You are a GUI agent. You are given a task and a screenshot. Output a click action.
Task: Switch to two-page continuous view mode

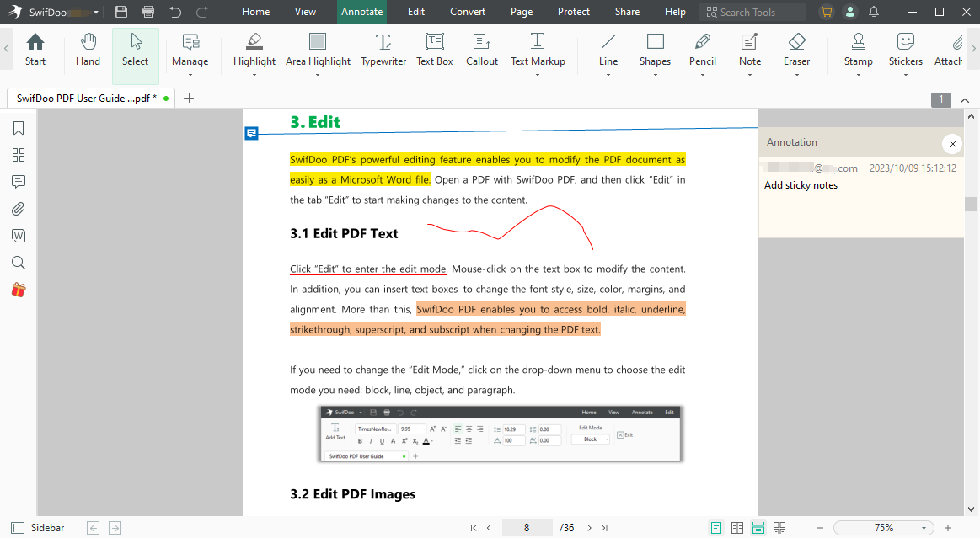click(x=779, y=528)
